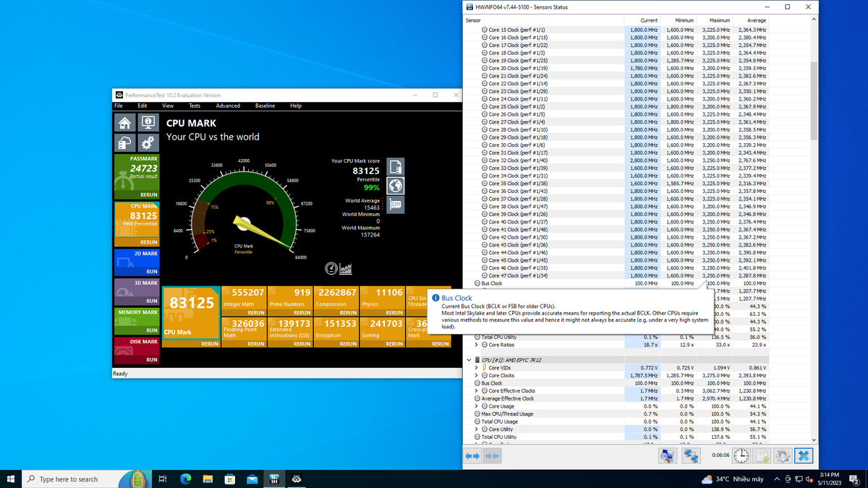Reset the HWiNFO clock timer icon

point(741,455)
